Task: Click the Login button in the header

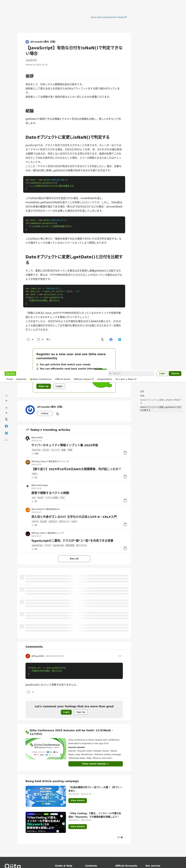Action: coord(162,373)
